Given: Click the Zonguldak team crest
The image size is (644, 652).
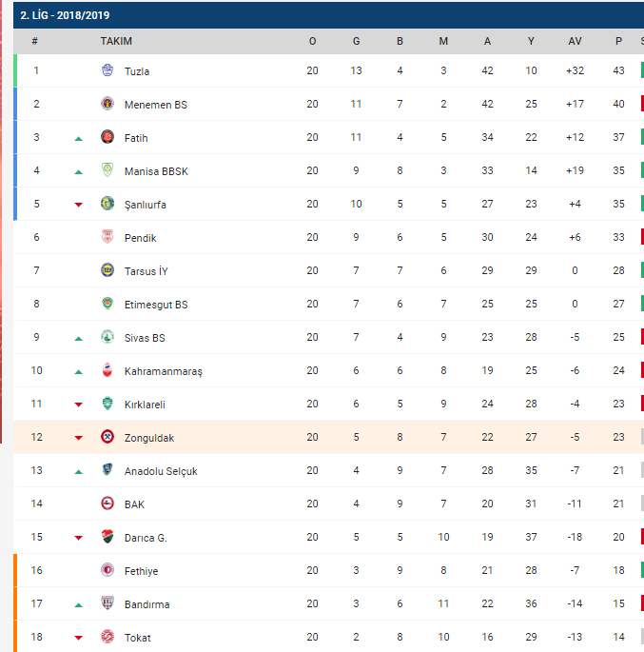Looking at the screenshot, I should point(107,437).
